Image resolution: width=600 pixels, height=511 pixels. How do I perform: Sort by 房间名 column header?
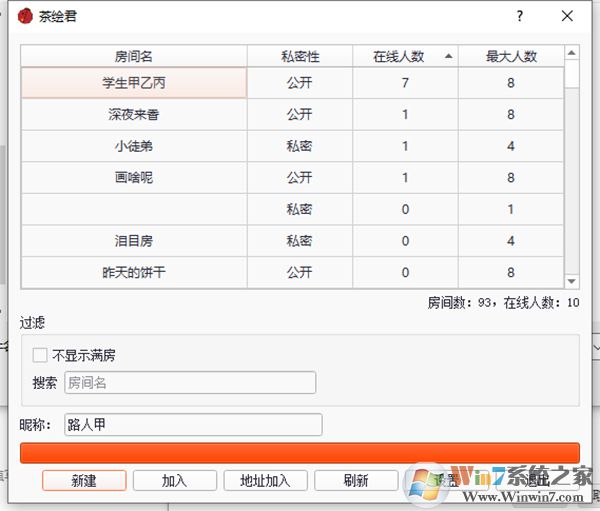click(x=134, y=57)
